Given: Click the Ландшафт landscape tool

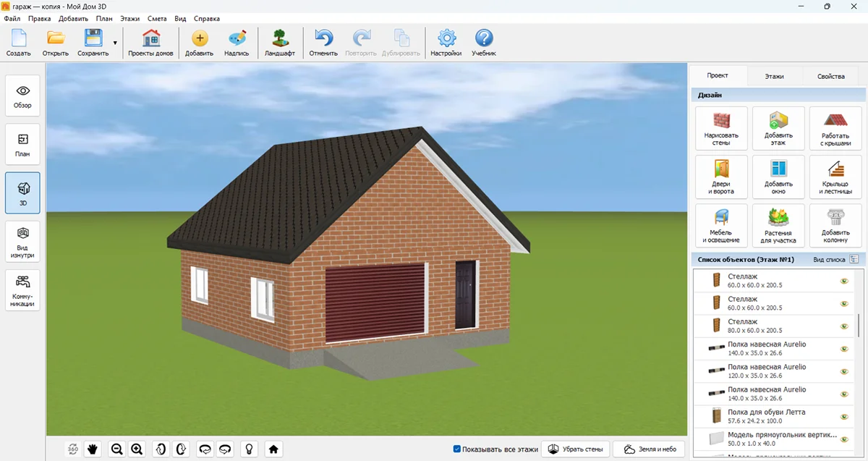Looking at the screenshot, I should tap(279, 43).
